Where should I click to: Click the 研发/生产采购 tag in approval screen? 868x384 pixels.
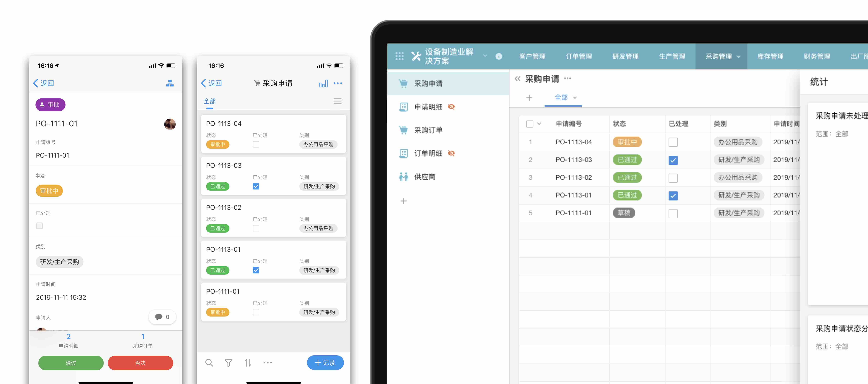[x=59, y=262]
